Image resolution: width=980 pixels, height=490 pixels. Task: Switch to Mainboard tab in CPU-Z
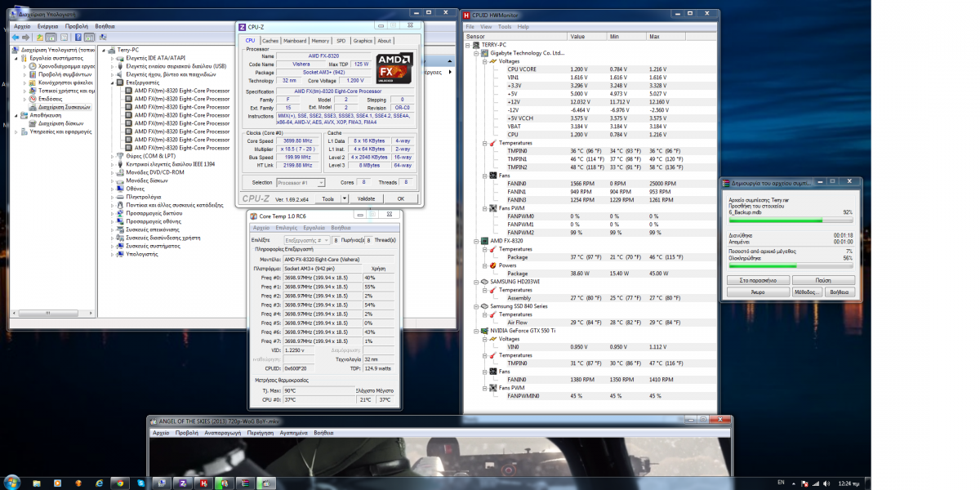coord(295,40)
